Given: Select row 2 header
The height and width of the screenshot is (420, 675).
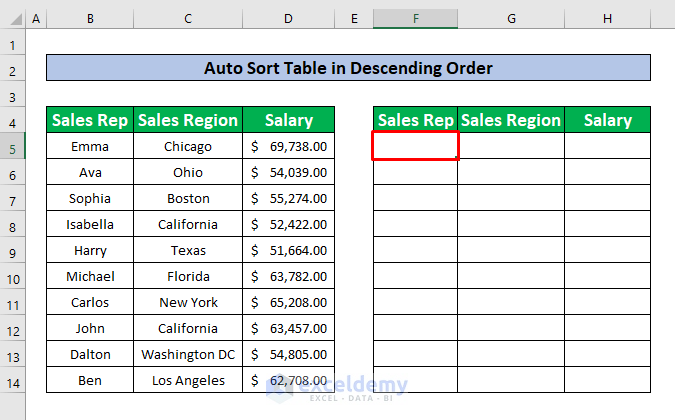Looking at the screenshot, I should pos(12,70).
